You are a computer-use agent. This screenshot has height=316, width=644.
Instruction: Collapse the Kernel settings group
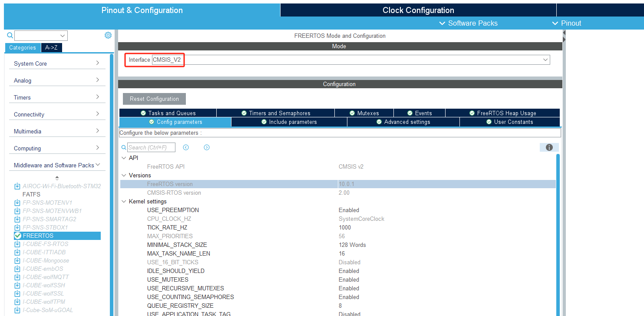tap(124, 201)
